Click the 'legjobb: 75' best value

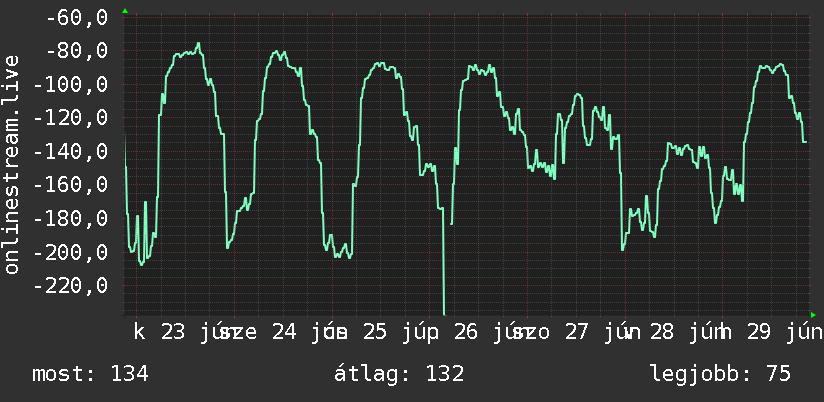click(720, 374)
